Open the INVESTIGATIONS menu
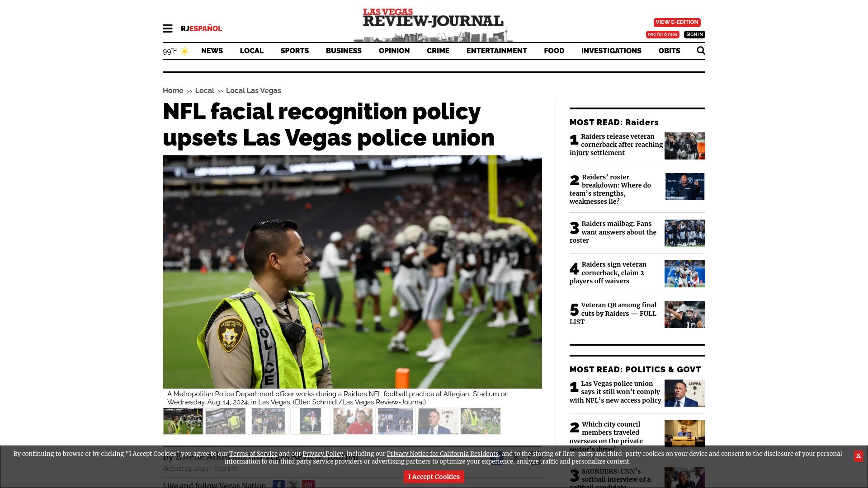This screenshot has height=488, width=868. 611,51
